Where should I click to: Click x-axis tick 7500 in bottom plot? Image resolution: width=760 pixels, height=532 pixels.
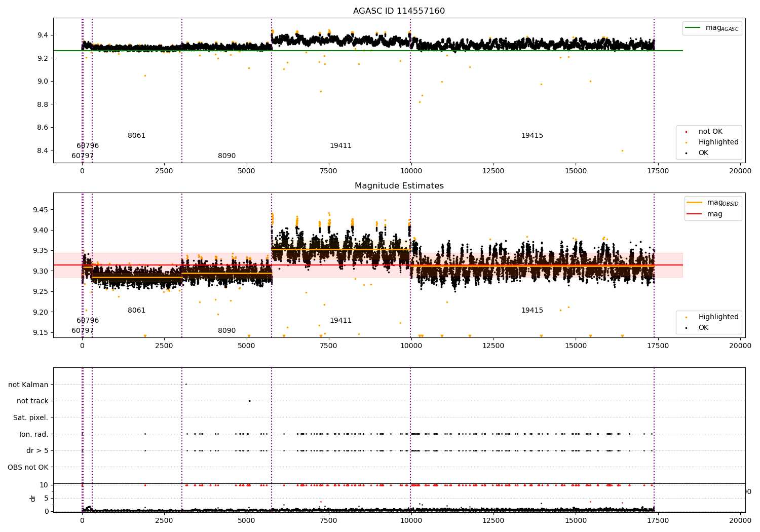pos(329,520)
